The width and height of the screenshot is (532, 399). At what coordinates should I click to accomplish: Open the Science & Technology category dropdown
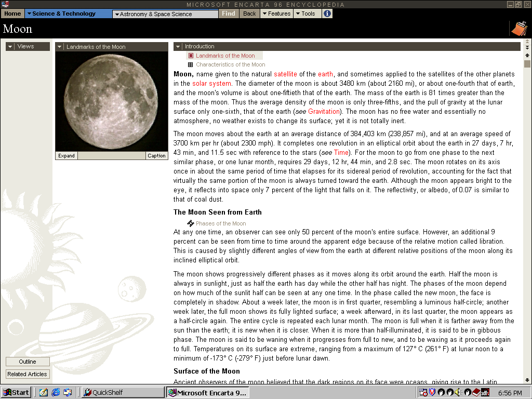tap(68, 14)
